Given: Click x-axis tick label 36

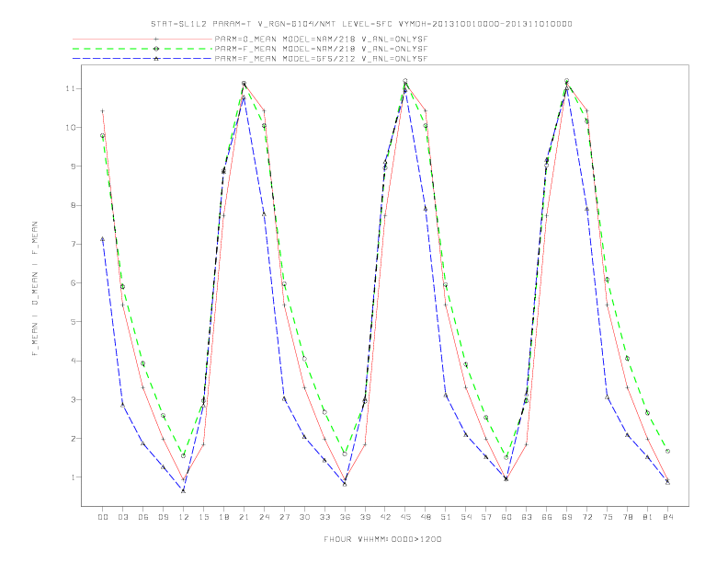Looking at the screenshot, I should pos(345,517).
